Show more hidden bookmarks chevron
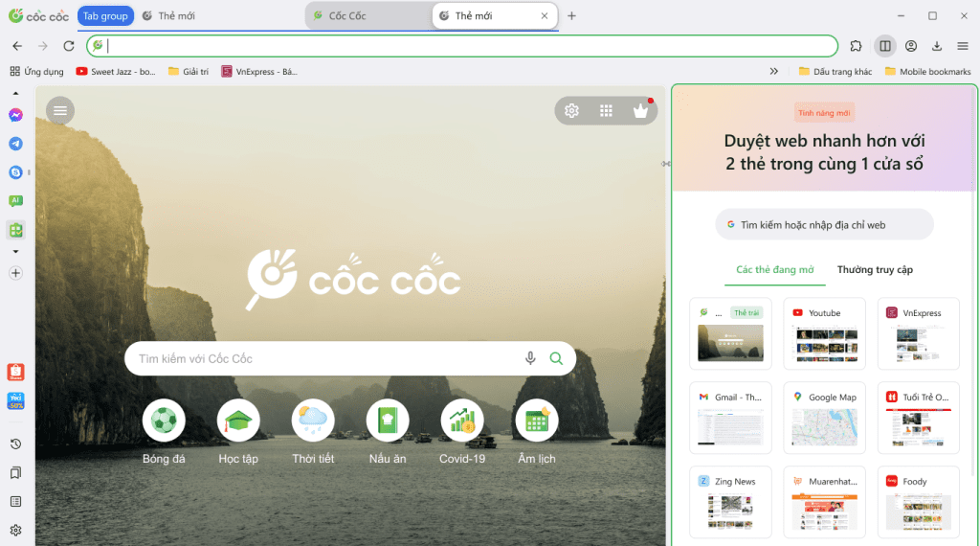Viewport: 980px width, 546px height. (x=773, y=71)
